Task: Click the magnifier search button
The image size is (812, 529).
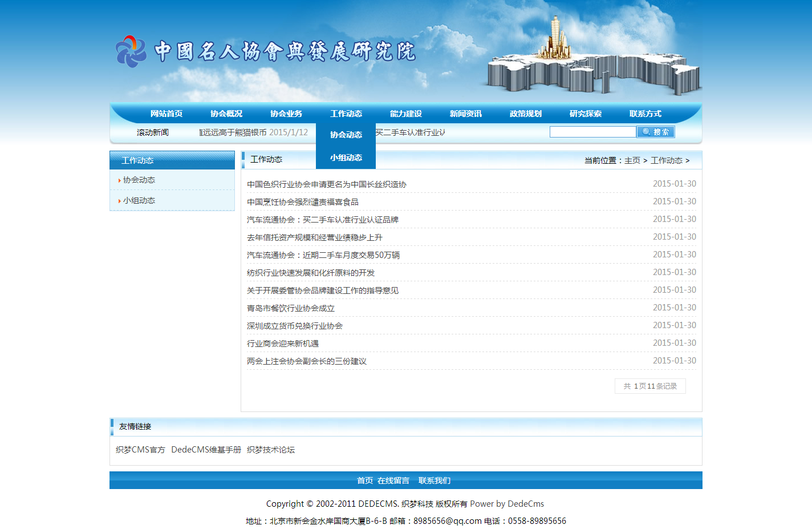Action: click(655, 132)
